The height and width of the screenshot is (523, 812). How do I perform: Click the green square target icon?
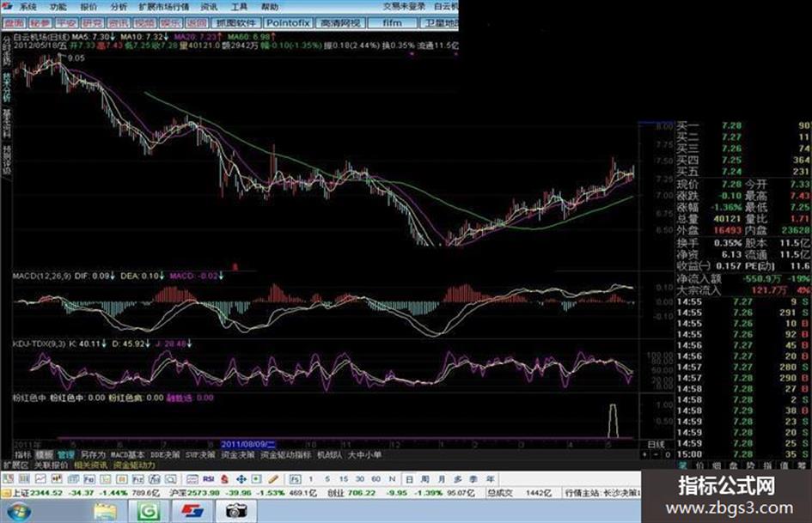point(256,479)
